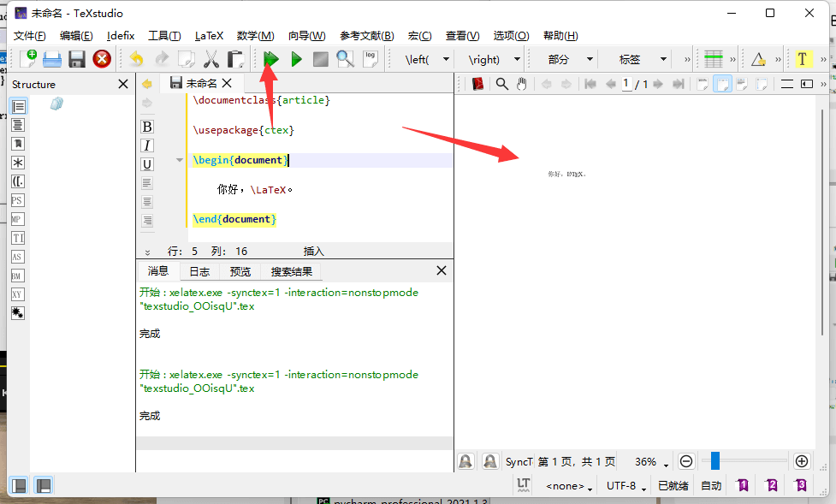Switch to the 预览 tab
This screenshot has width=836, height=504.
(240, 271)
